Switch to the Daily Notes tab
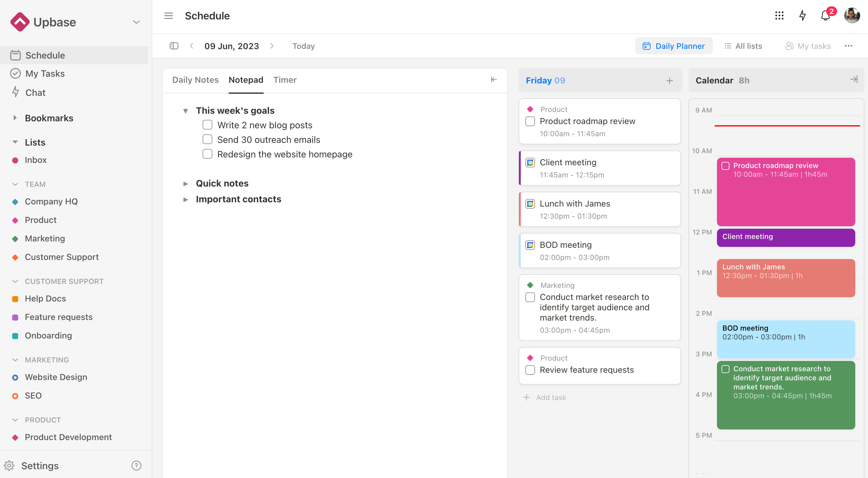The width and height of the screenshot is (868, 478). (196, 79)
